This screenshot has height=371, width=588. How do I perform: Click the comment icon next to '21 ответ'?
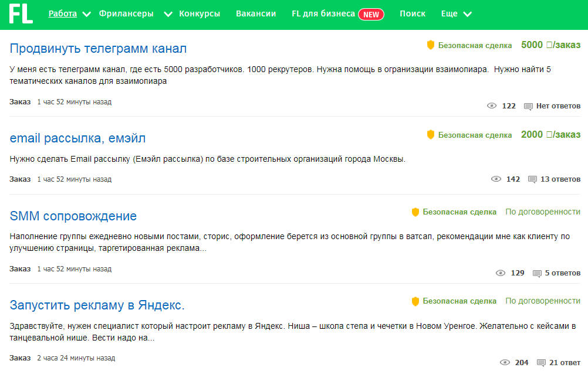coord(541,363)
